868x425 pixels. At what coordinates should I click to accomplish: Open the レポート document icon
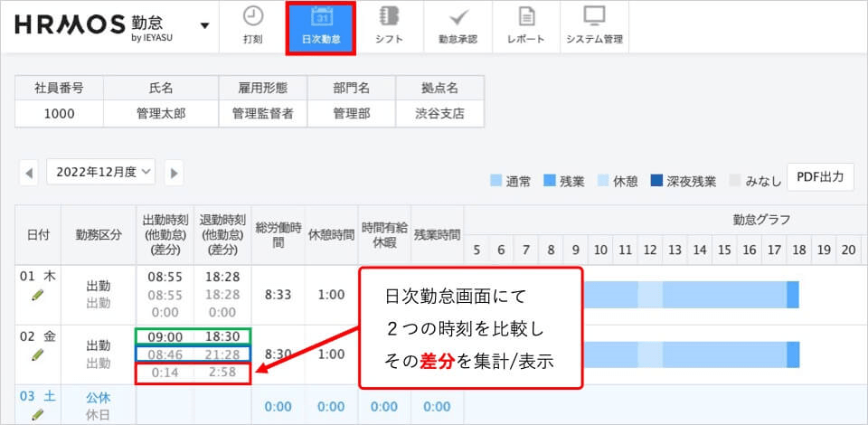[526, 17]
